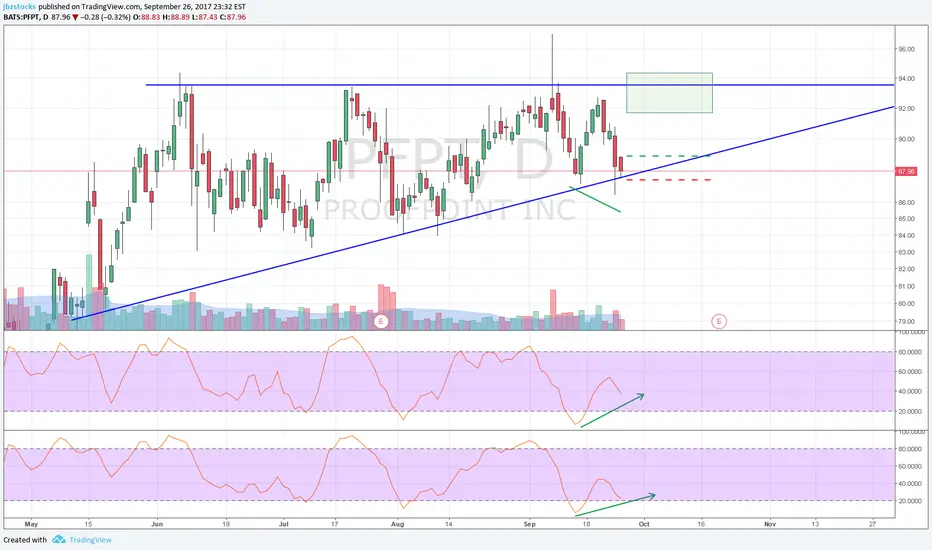Click the 90.00 price axis label

point(906,139)
